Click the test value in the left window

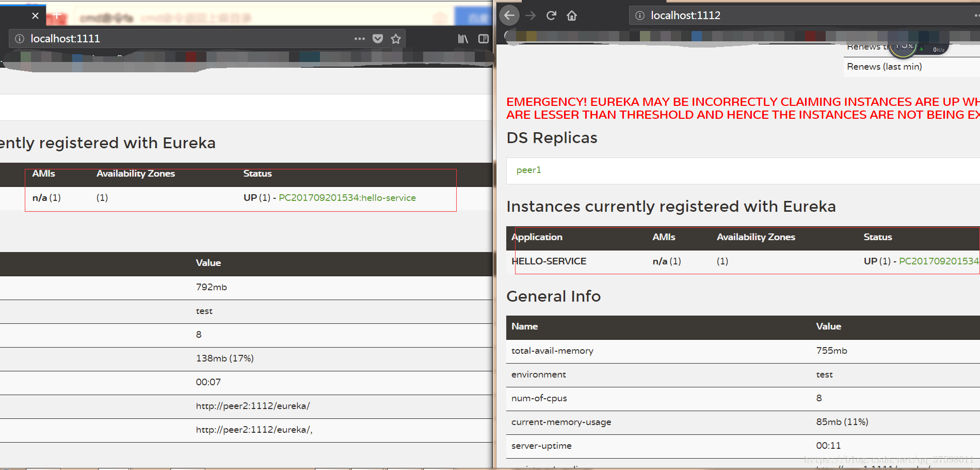coord(204,311)
